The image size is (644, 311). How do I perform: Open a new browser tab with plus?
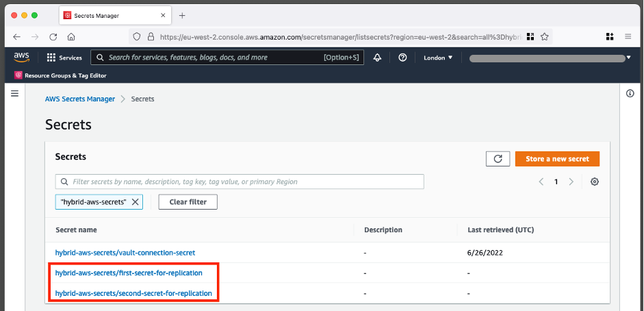(x=182, y=16)
